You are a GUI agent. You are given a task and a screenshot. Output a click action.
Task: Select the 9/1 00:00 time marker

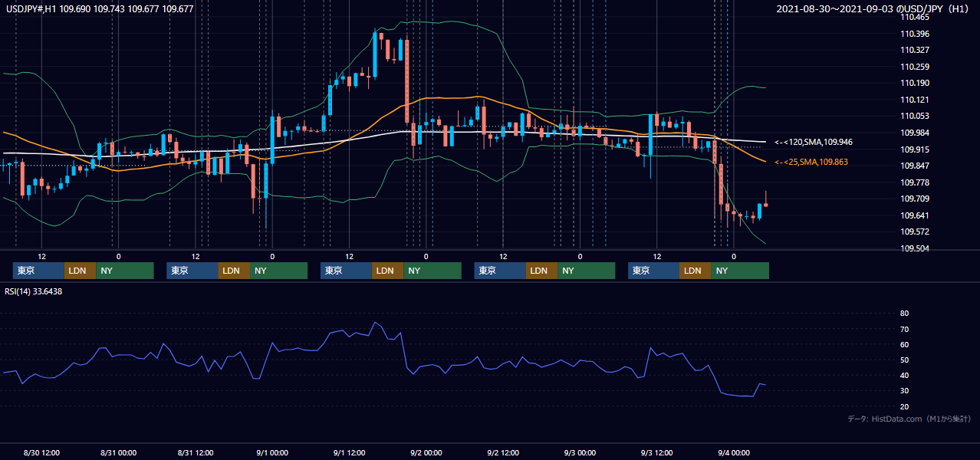click(272, 452)
